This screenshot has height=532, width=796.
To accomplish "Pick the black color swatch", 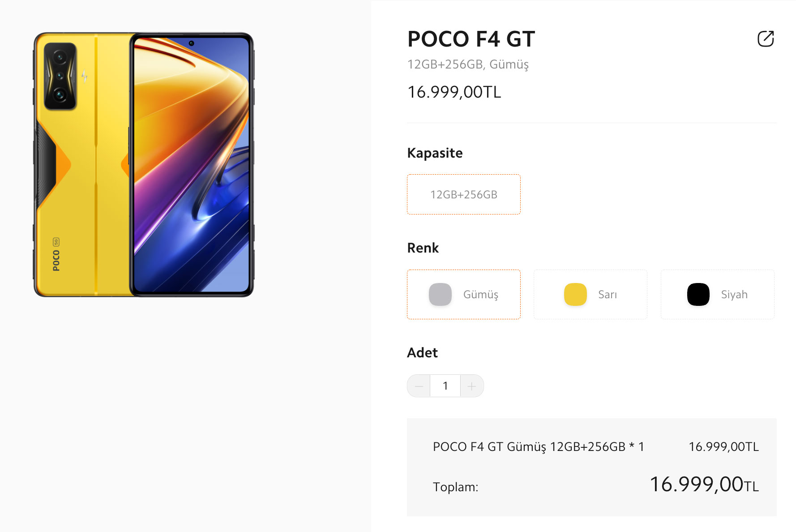I will pos(698,294).
